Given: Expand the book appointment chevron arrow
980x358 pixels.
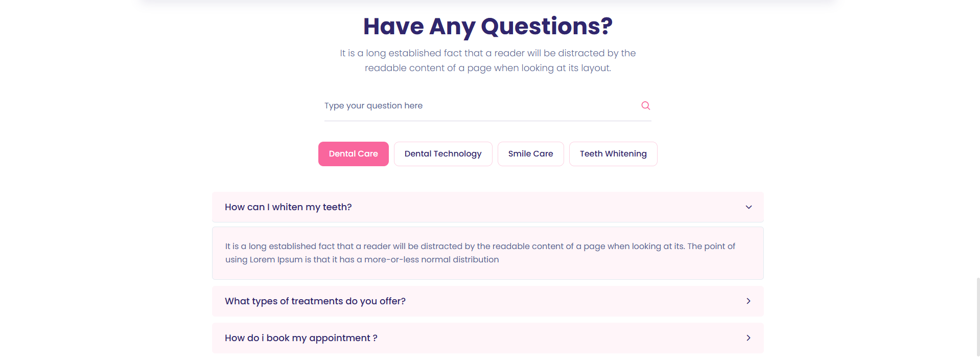Looking at the screenshot, I should [749, 338].
